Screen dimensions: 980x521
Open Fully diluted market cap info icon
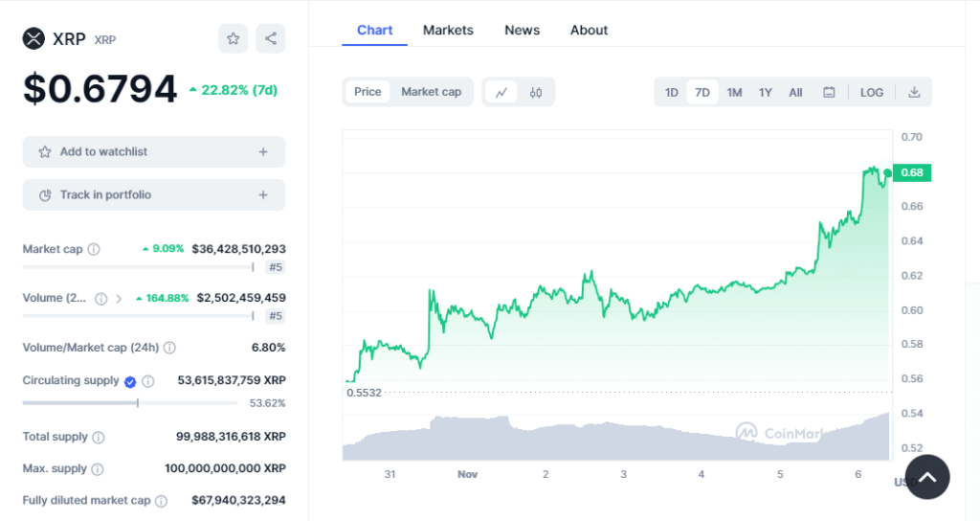161,501
